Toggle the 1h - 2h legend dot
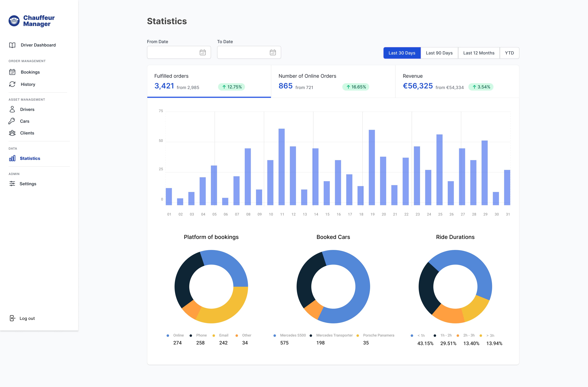This screenshot has width=588, height=387. (435, 335)
